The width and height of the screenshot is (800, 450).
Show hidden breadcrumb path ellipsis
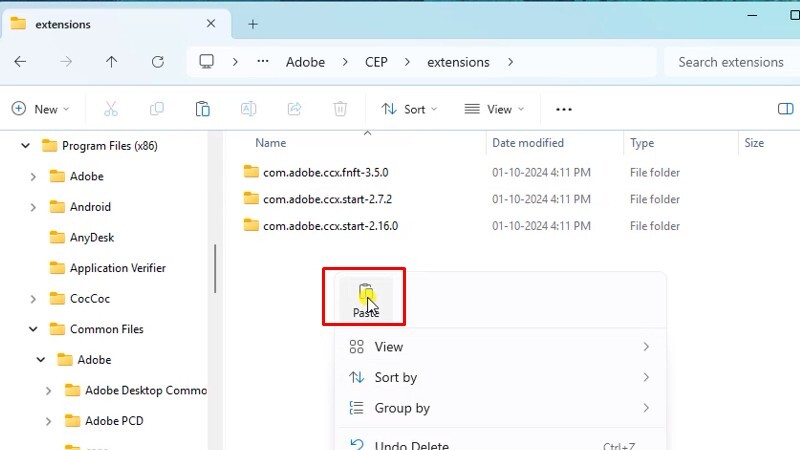click(x=263, y=62)
